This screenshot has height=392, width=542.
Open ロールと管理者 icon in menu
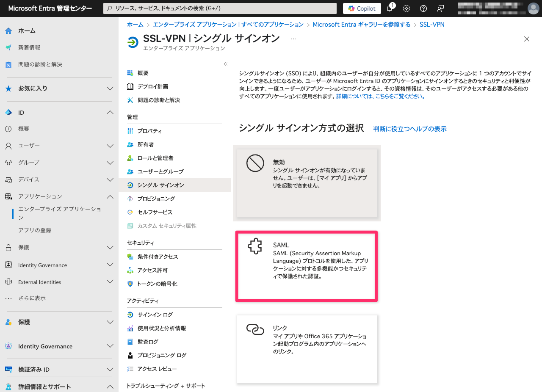click(130, 158)
